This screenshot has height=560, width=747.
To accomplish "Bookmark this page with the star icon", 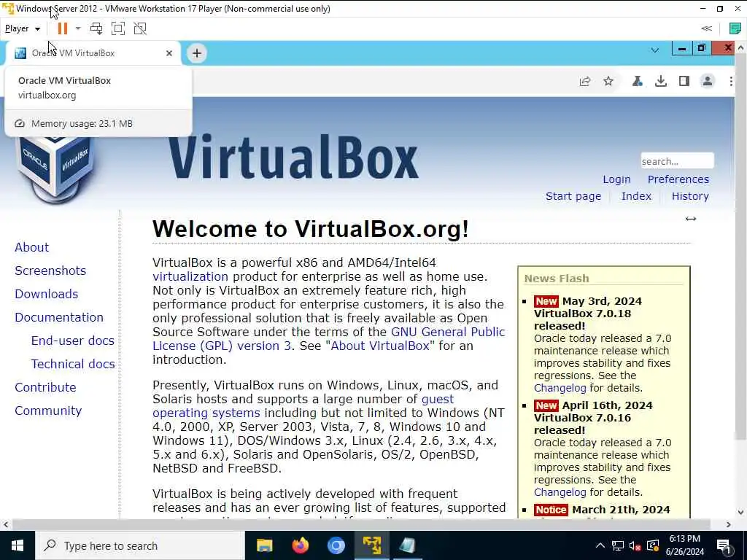I will 608,82.
